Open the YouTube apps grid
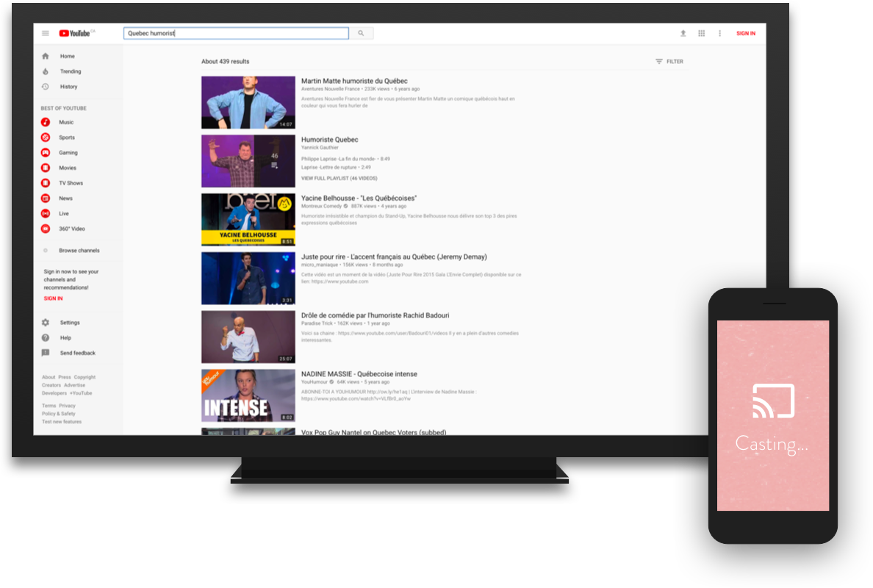Image resolution: width=873 pixels, height=588 pixels. click(x=702, y=33)
